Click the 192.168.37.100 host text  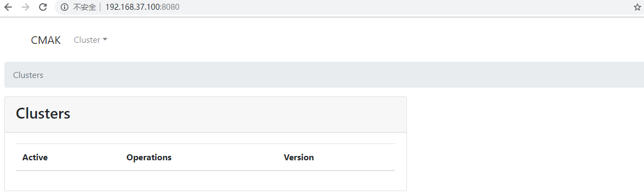pyautogui.click(x=132, y=7)
